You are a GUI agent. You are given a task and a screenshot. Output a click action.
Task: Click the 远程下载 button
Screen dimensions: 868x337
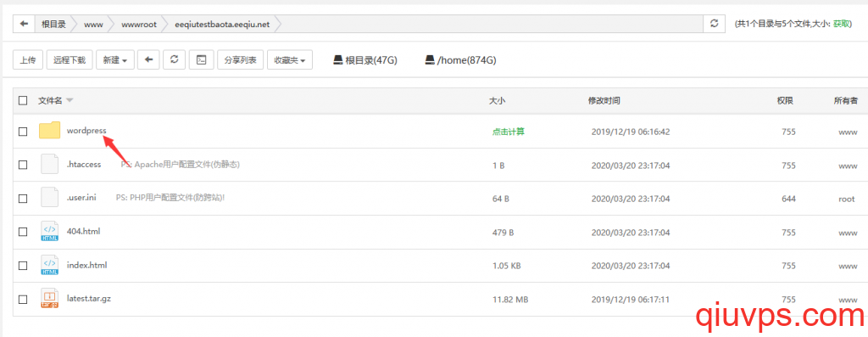[70, 60]
